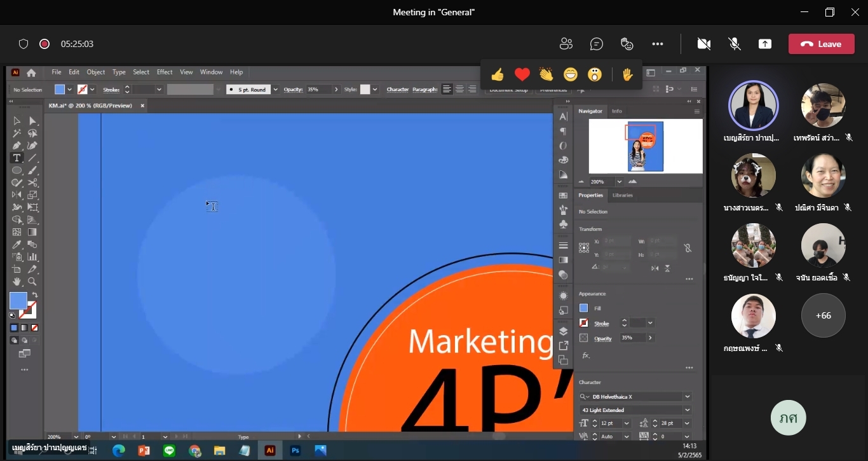Select the Artboard tool
Screen dimensions: 868x461
(17, 269)
